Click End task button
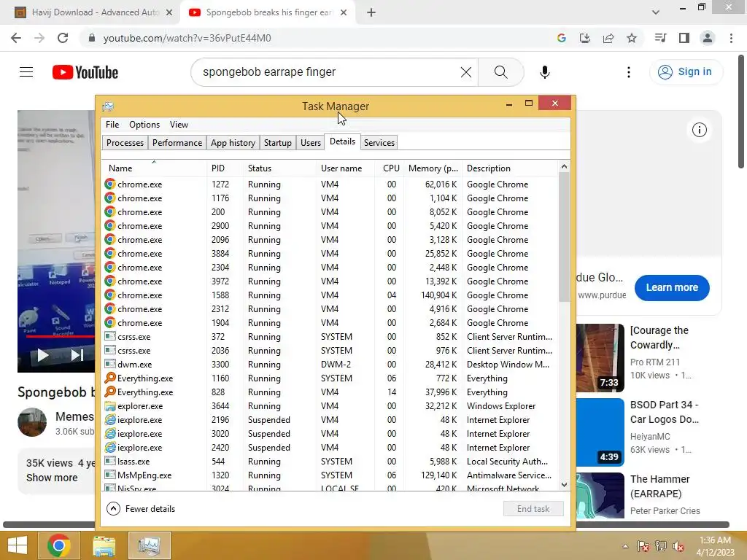Image resolution: width=747 pixels, height=560 pixels. (x=533, y=508)
